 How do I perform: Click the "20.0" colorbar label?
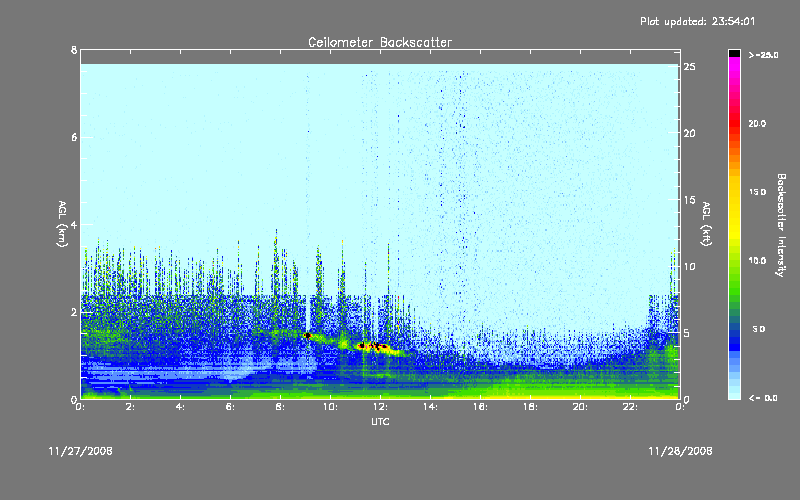click(x=757, y=123)
